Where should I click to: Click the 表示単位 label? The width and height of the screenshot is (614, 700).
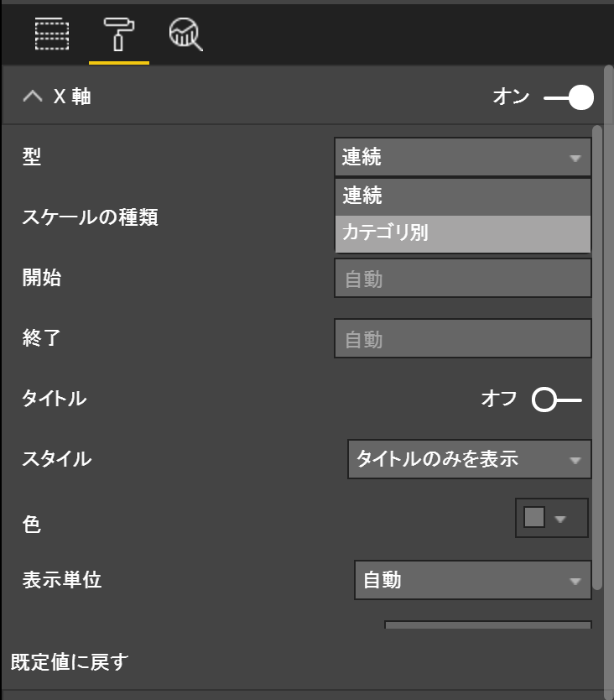[x=62, y=579]
